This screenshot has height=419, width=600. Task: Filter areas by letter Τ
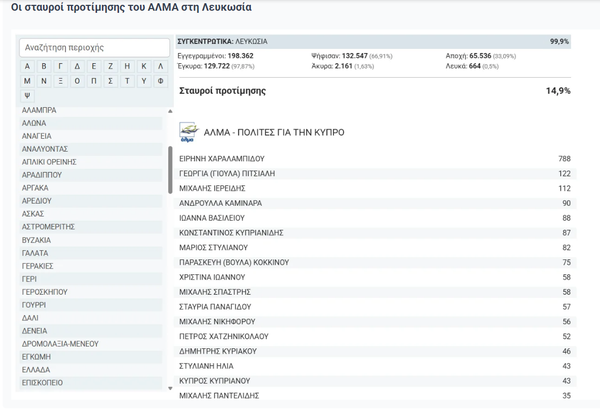coord(127,81)
